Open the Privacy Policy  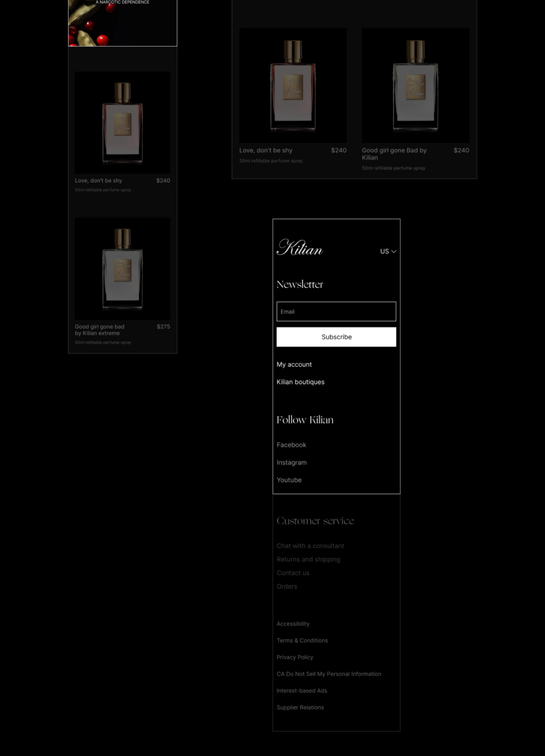[295, 657]
